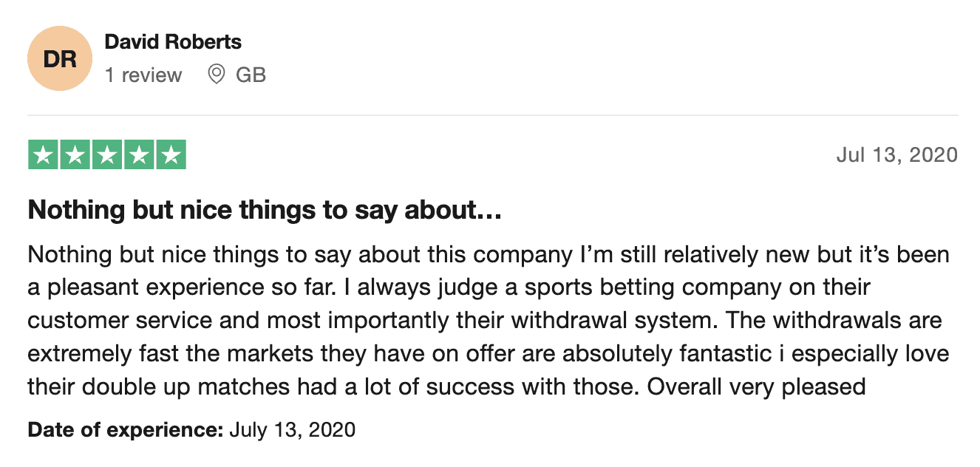Click the second green star
The image size is (980, 467).
pyautogui.click(x=75, y=155)
